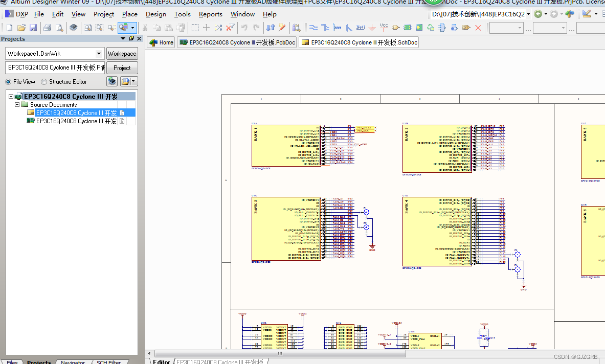Select the Structure Editor radio button

pos(44,82)
